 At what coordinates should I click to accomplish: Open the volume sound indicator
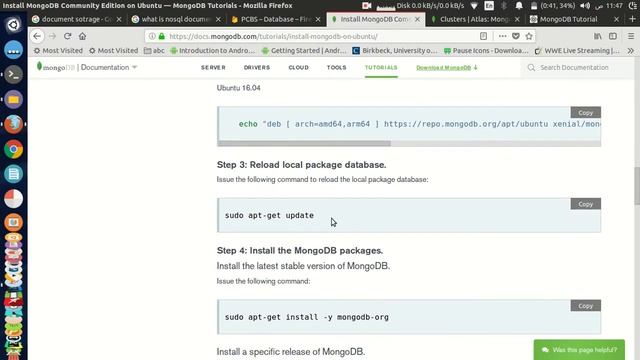pyautogui.click(x=585, y=6)
